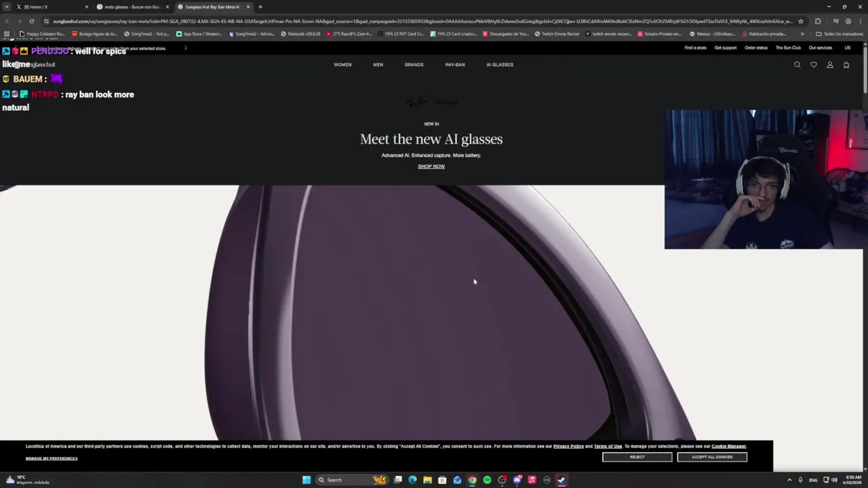Open the site search magnifier icon
Screen dimensions: 868x488
(797, 65)
